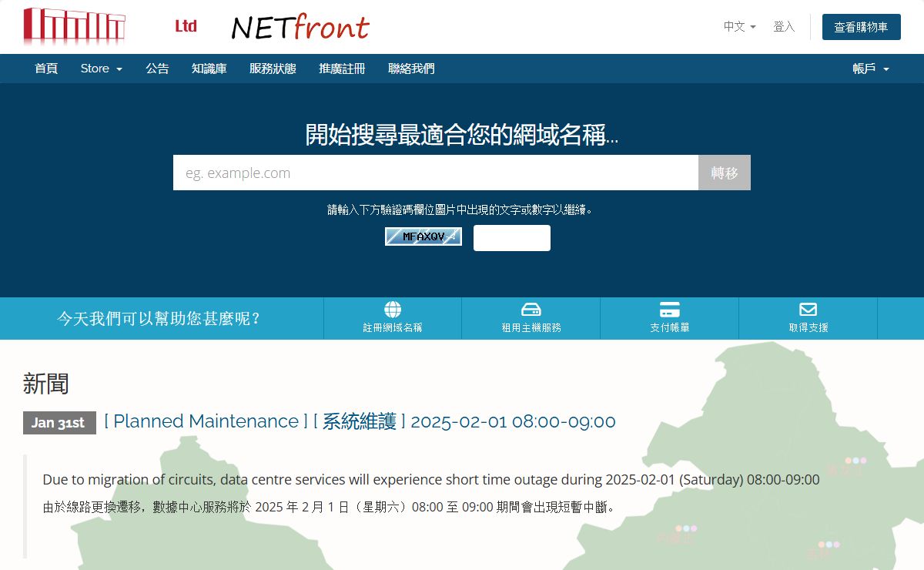Click the 租用主機服務 label
924x570 pixels.
pyautogui.click(x=531, y=327)
